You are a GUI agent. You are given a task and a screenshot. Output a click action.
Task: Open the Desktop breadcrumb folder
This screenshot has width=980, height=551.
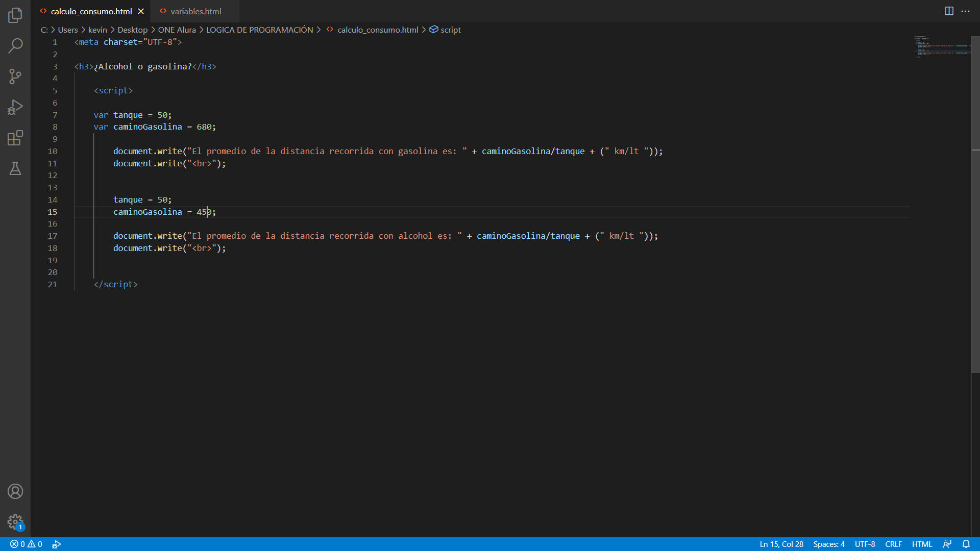point(132,30)
